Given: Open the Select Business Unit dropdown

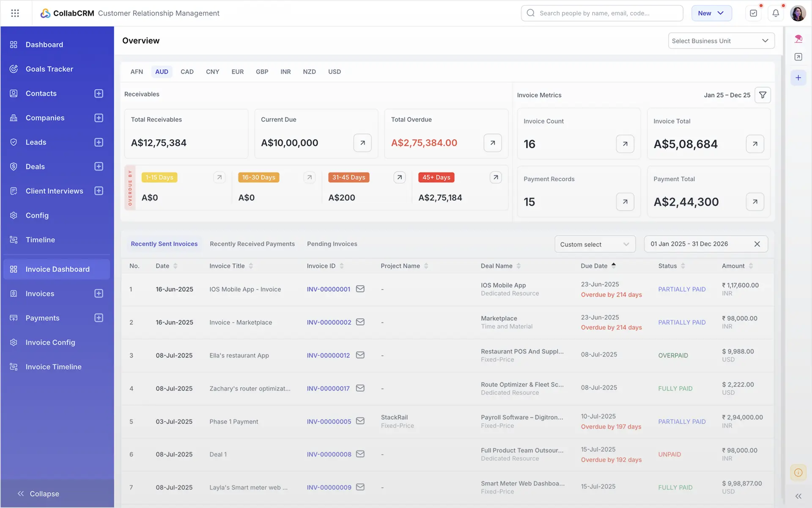Looking at the screenshot, I should coord(721,41).
